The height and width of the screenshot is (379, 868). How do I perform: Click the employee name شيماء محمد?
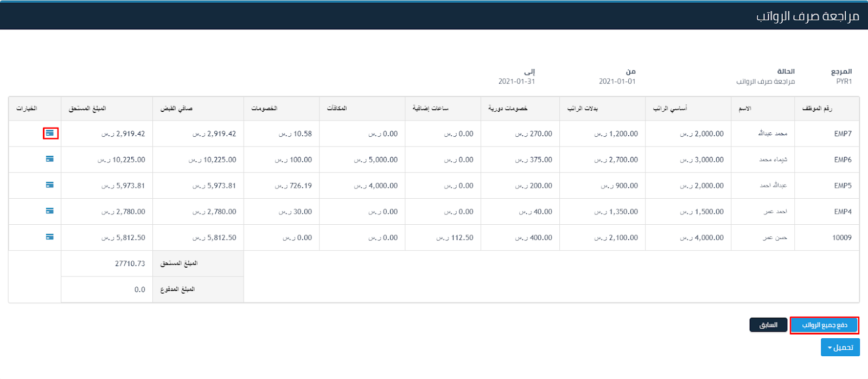pos(773,160)
